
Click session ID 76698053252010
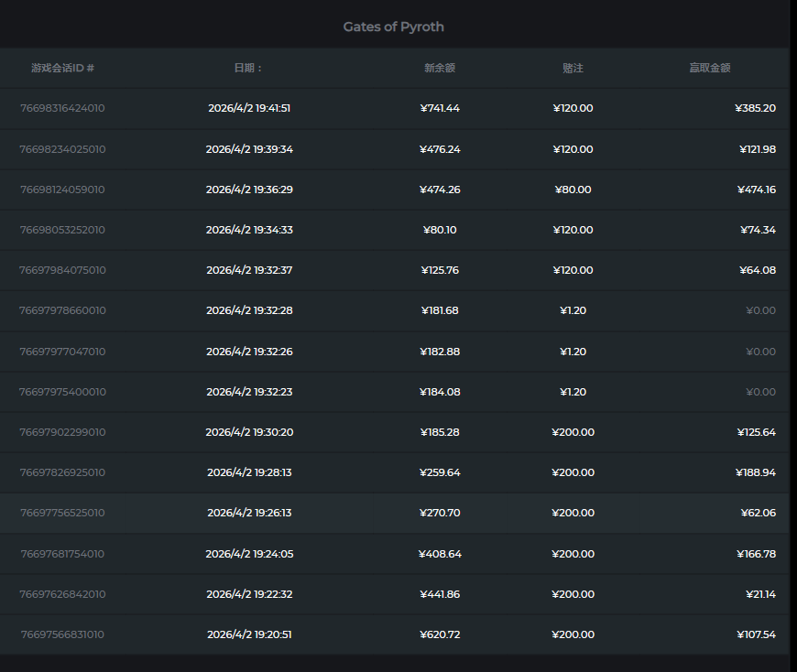tap(62, 230)
